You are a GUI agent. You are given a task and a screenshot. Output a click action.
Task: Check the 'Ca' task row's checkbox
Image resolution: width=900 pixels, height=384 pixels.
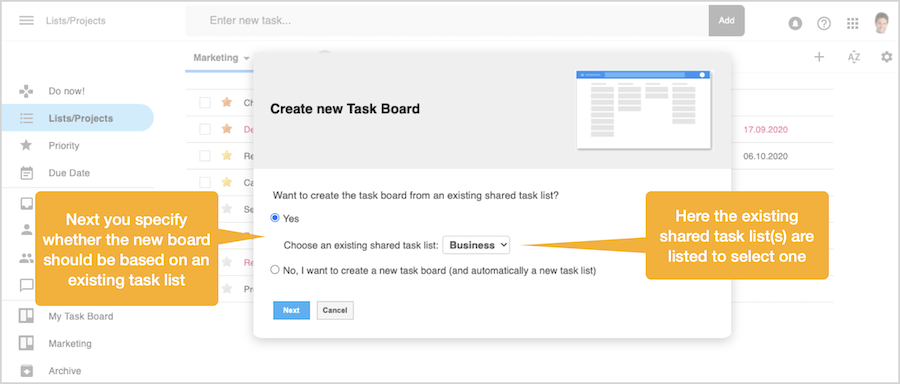[x=205, y=183]
